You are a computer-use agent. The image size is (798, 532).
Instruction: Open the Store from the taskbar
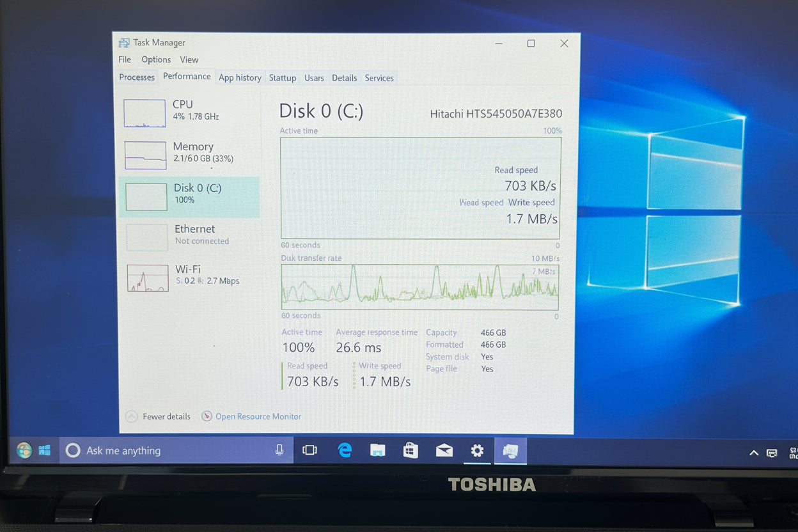[x=411, y=450]
